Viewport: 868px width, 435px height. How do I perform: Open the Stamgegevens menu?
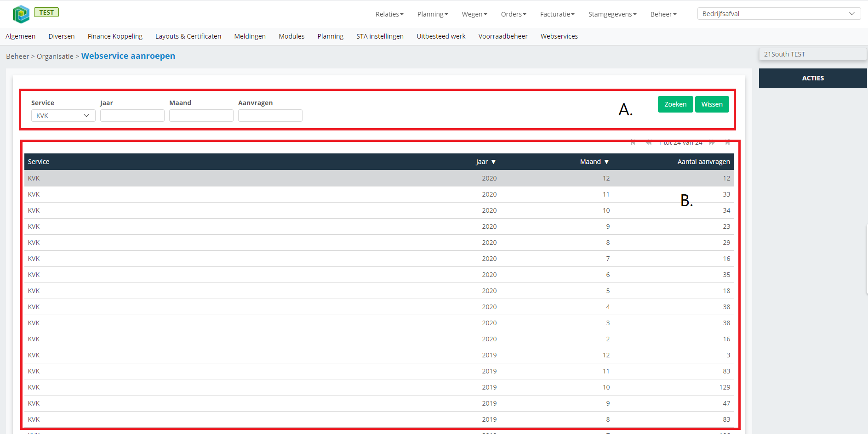pyautogui.click(x=612, y=14)
